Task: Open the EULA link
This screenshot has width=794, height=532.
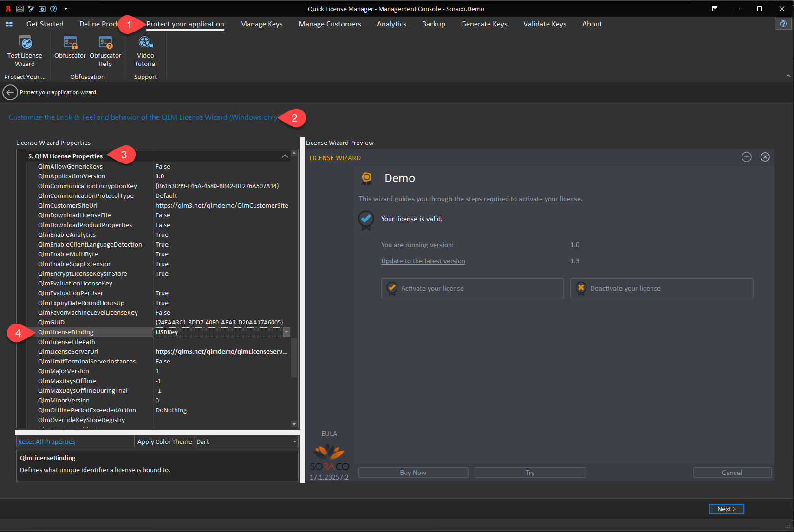Action: (329, 434)
